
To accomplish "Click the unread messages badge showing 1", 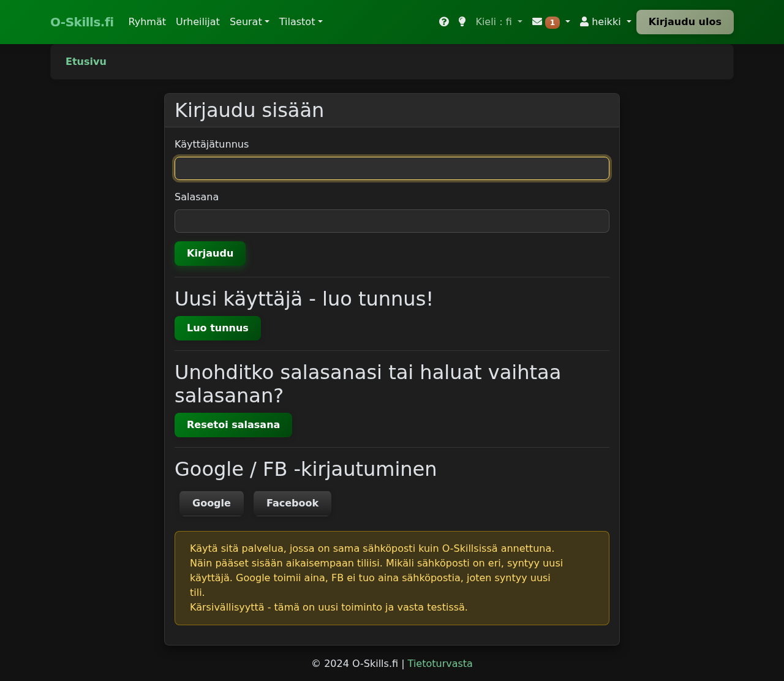I will coord(552,22).
